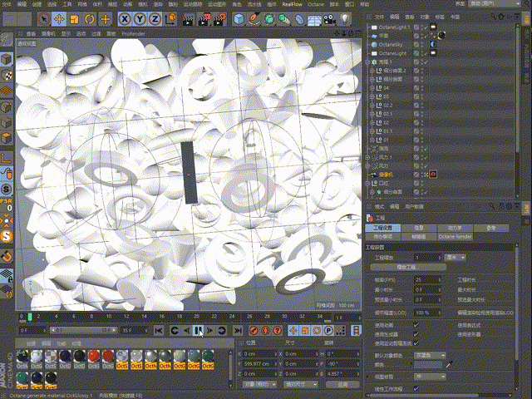Open Render Settings gear clapperboard
This screenshot has width=532, height=399.
(219, 19)
